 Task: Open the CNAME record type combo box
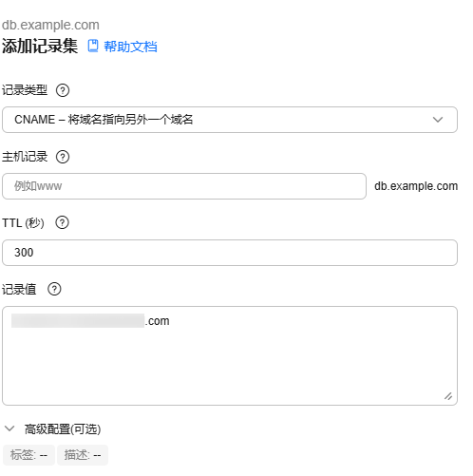230,120
